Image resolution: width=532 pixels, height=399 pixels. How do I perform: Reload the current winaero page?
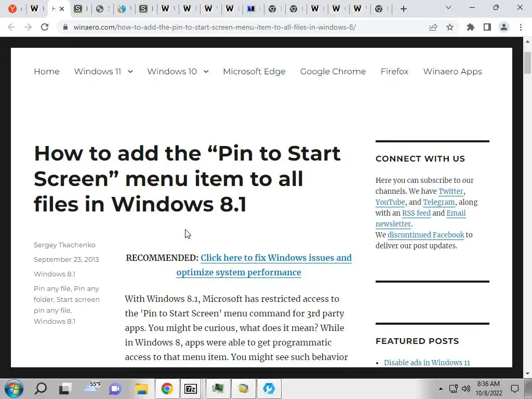click(45, 27)
